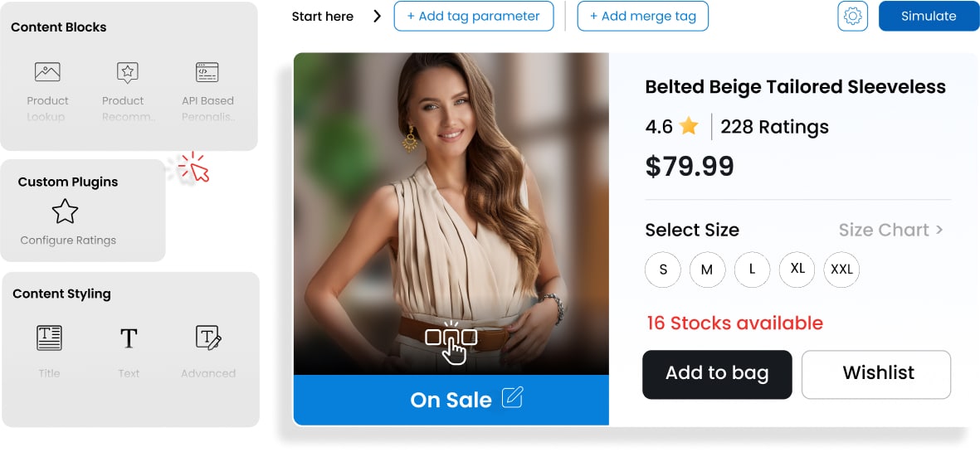Choose the API Based Personalisation block
Screen dimensions: 980x452
click(x=207, y=73)
